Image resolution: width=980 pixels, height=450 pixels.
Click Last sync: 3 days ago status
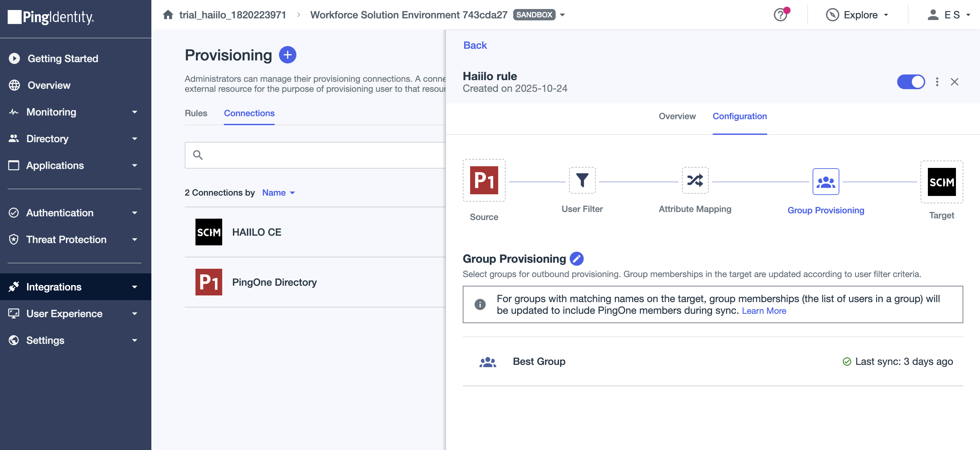pos(898,362)
